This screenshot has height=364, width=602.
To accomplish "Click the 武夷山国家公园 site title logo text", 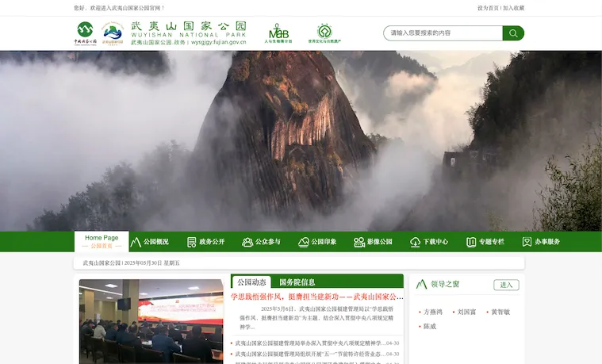I will point(189,33).
